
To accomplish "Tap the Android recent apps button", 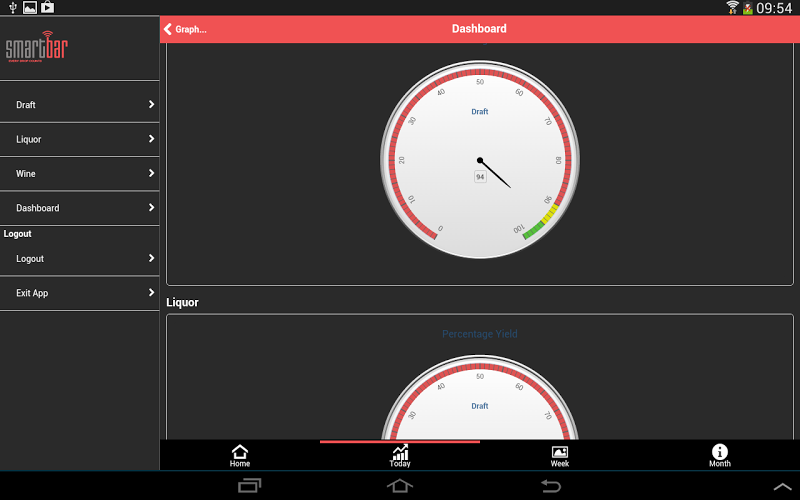I will click(x=249, y=485).
